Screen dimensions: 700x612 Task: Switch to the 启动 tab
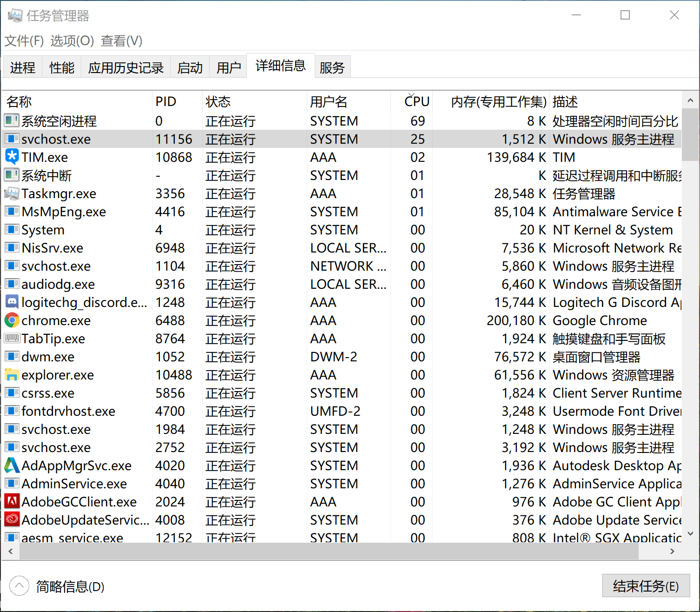(x=190, y=67)
